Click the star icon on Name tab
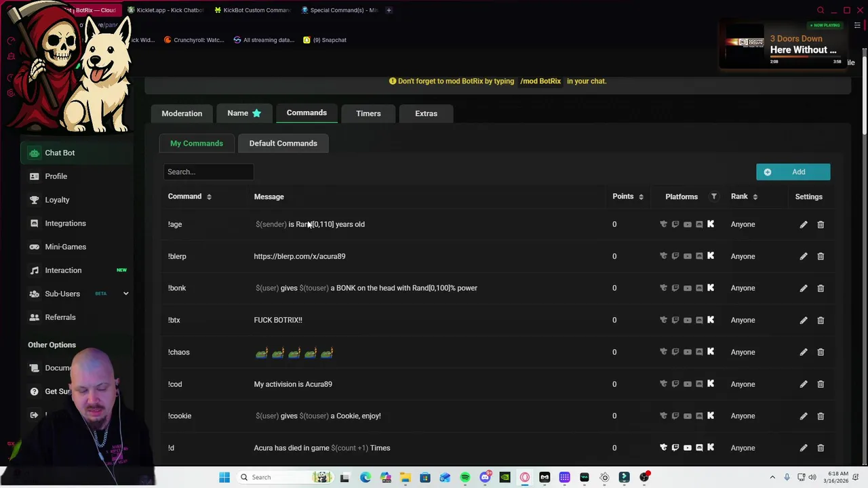 click(x=256, y=113)
